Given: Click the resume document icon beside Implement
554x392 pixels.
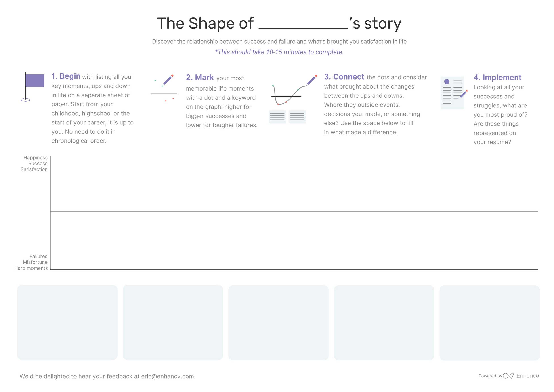Looking at the screenshot, I should point(453,93).
